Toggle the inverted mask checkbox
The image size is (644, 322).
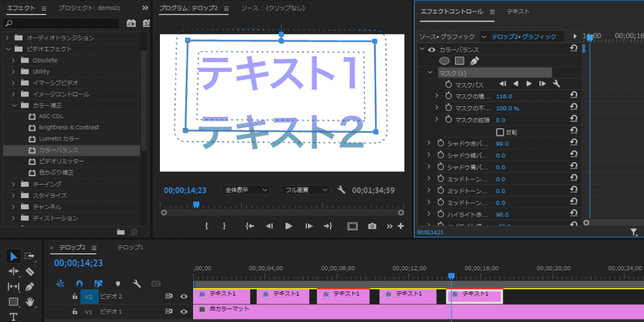(x=500, y=131)
